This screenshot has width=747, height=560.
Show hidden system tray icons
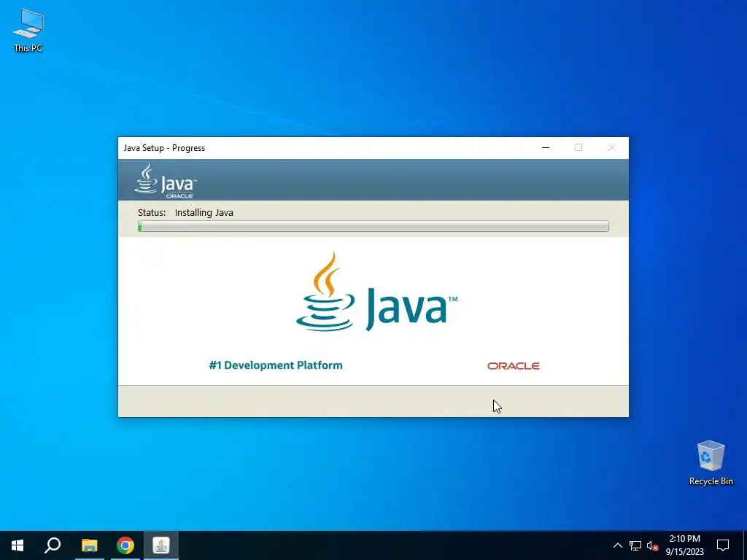point(617,545)
